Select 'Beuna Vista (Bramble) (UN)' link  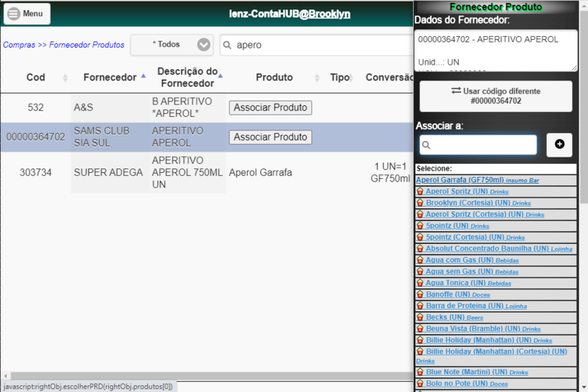483,329
